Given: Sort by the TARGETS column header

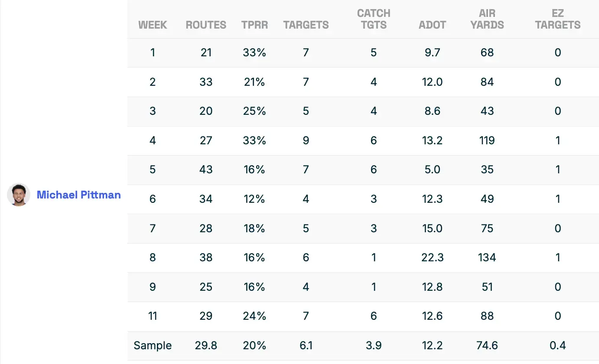Looking at the screenshot, I should [x=306, y=25].
